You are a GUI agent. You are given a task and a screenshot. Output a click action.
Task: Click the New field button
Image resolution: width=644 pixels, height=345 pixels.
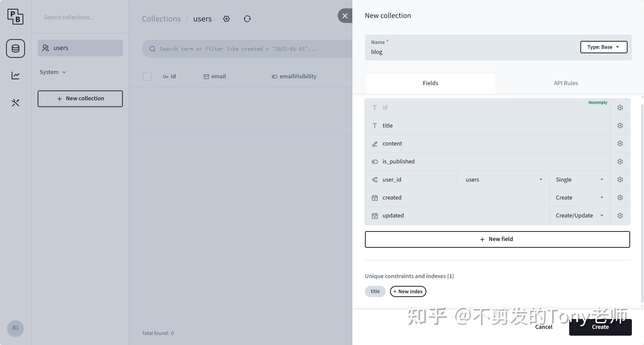click(497, 239)
